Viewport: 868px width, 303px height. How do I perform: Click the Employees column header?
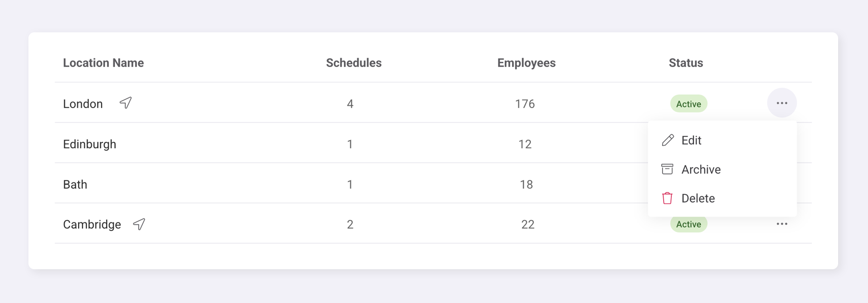point(526,63)
